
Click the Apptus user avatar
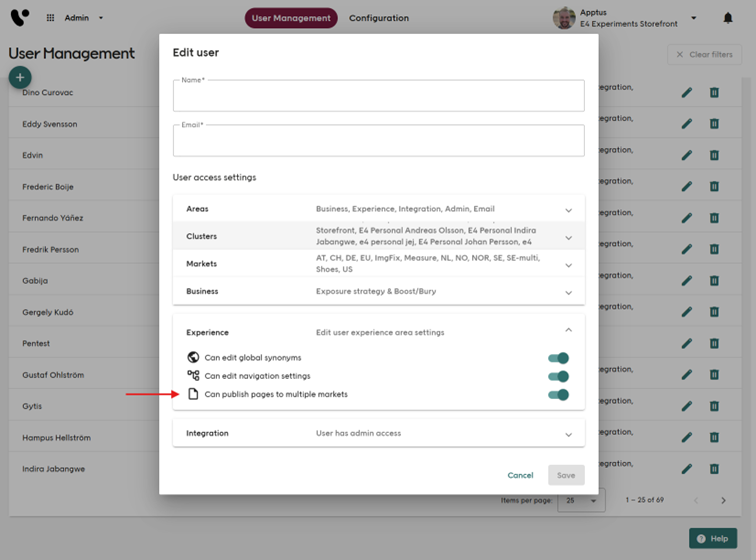click(564, 18)
